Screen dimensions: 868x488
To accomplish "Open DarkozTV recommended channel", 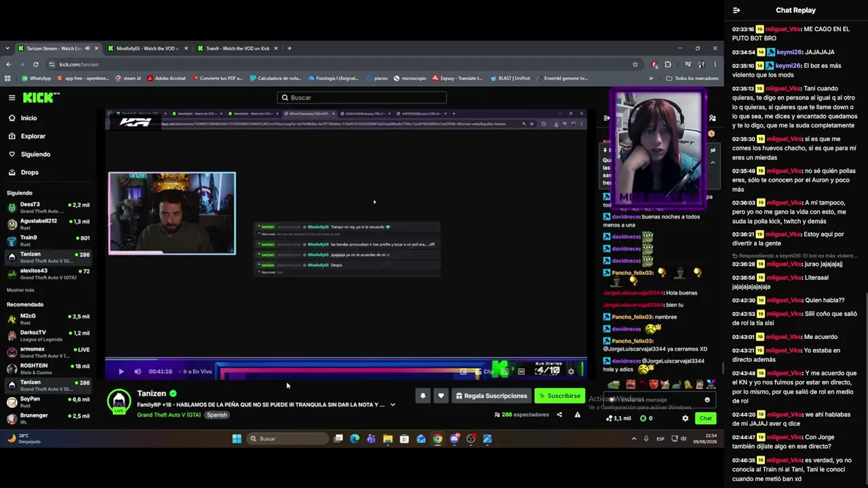I will 47,335.
